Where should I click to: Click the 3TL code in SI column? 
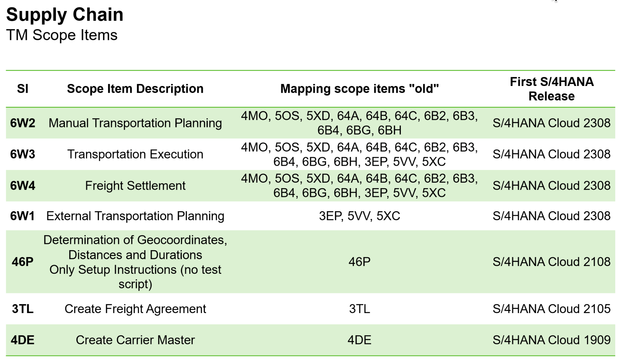(x=23, y=309)
